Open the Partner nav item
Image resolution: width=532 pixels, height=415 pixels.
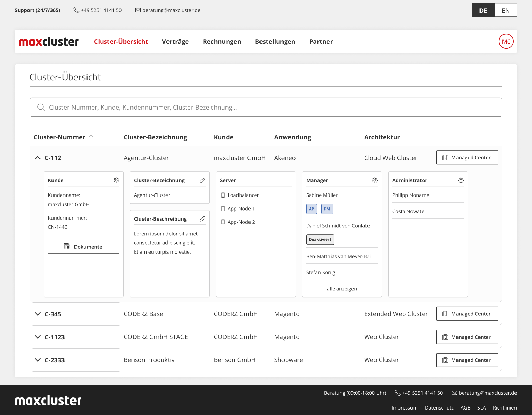[321, 42]
